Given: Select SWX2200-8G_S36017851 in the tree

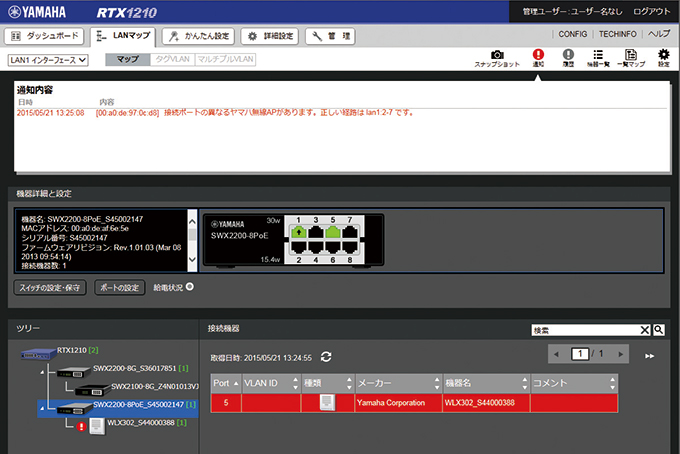Looking at the screenshot, I should (x=122, y=370).
